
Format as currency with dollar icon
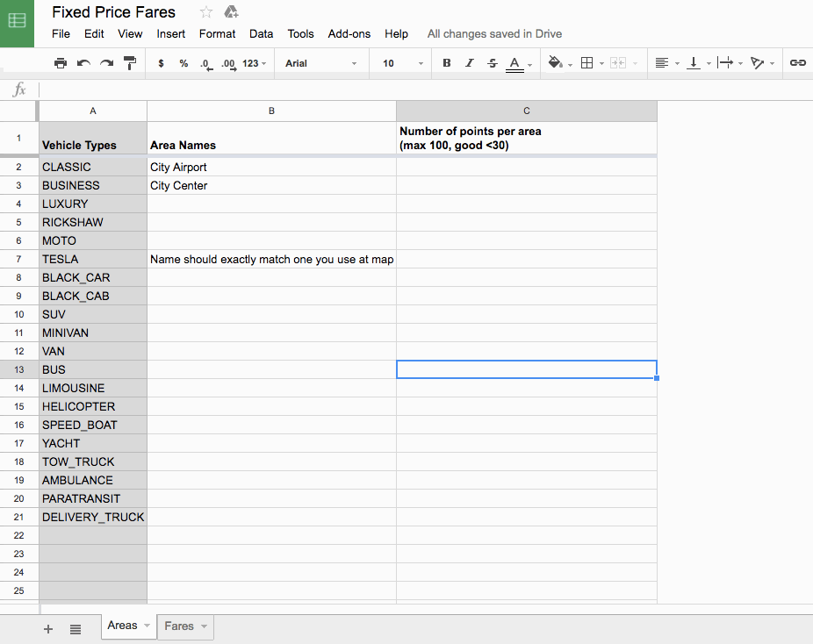tap(162, 63)
